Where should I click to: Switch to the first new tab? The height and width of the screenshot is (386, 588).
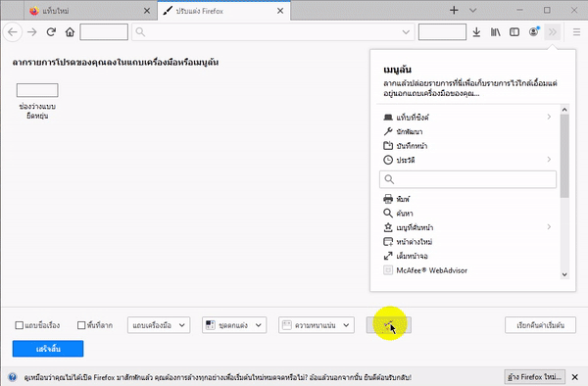coord(90,11)
